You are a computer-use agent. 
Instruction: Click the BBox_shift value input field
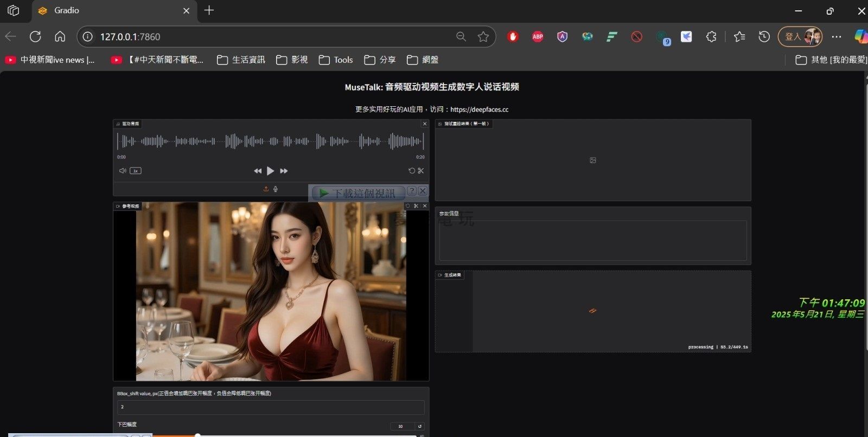271,407
